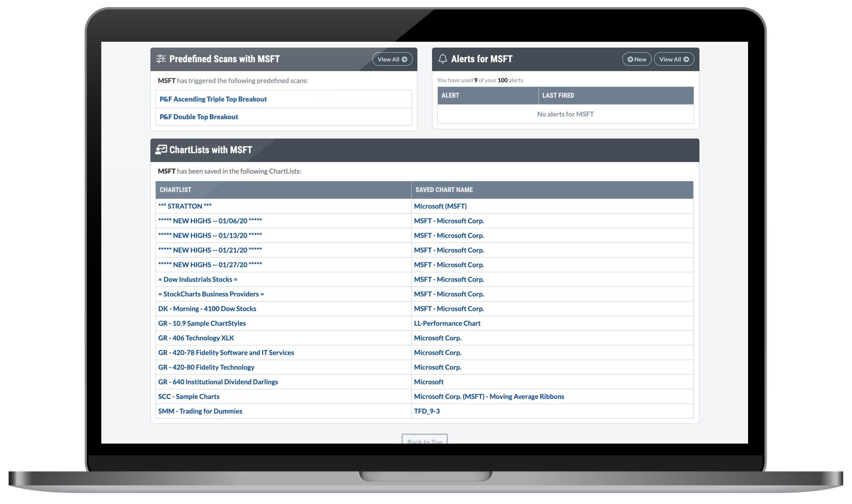852x504 pixels.
Task: Open NEW HIGHS 01/13/20 ChartList
Action: click(210, 236)
